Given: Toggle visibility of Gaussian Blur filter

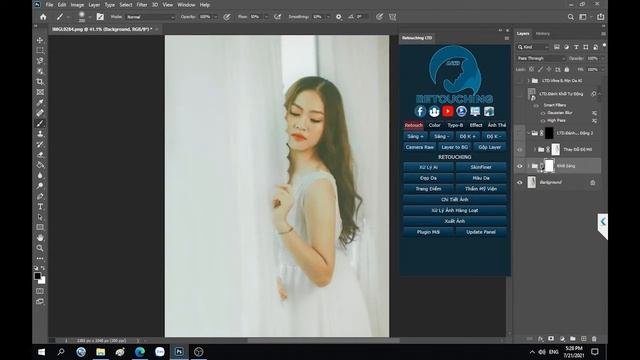Looking at the screenshot, I should tap(543, 113).
